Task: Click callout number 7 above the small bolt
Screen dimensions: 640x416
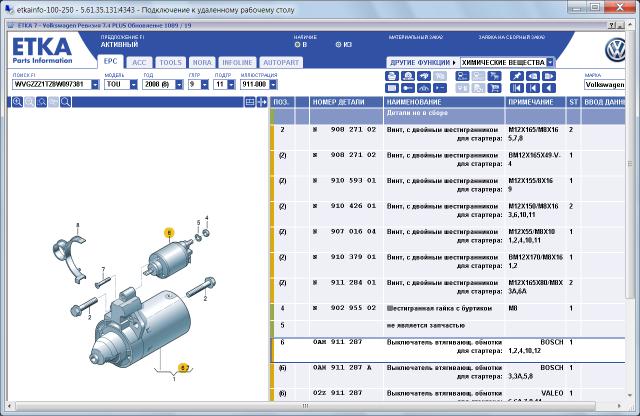Action: coord(103,269)
